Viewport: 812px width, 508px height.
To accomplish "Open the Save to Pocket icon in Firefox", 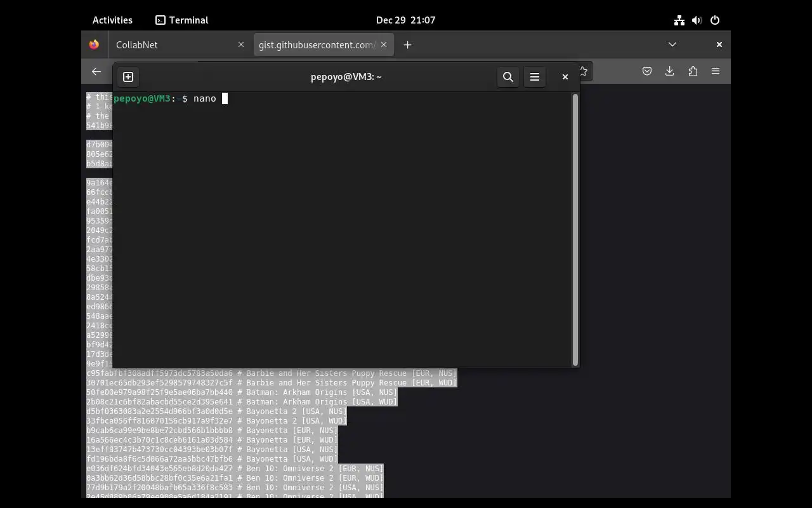I will coord(647,72).
